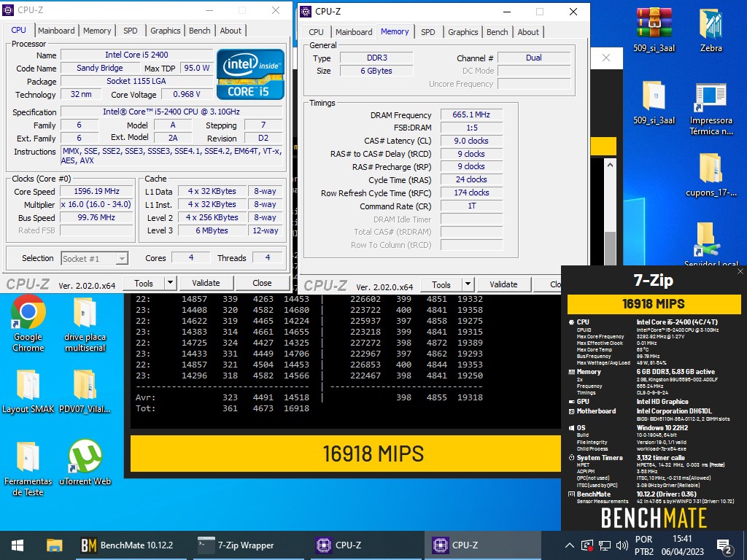Click the security tray icon with the red mark
Image resolution: width=747 pixels, height=560 pixels.
click(x=587, y=545)
